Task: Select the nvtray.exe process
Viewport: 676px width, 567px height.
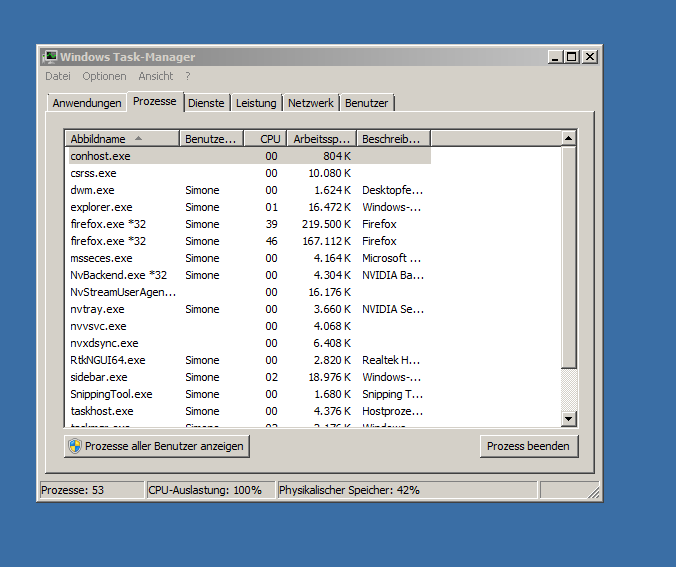Action: click(x=250, y=309)
